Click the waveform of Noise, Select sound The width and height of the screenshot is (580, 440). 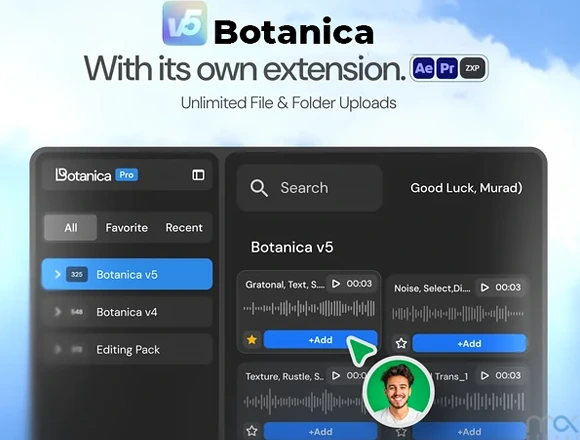coord(458,314)
